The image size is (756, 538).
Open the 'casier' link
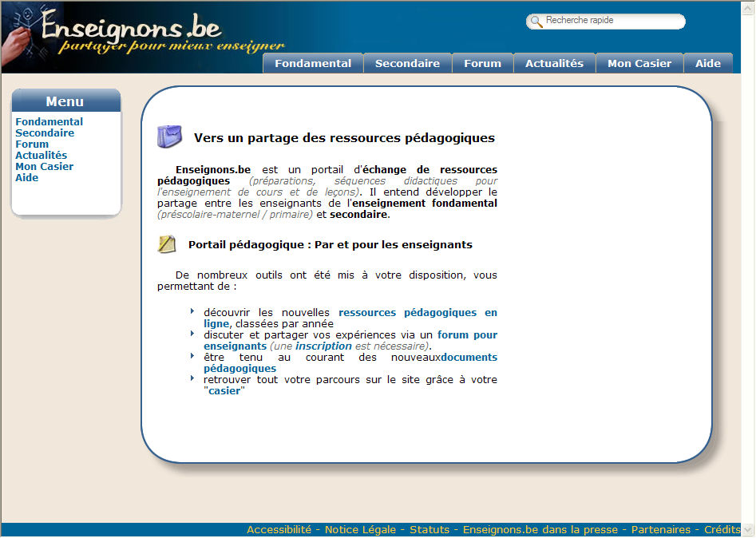pos(224,391)
